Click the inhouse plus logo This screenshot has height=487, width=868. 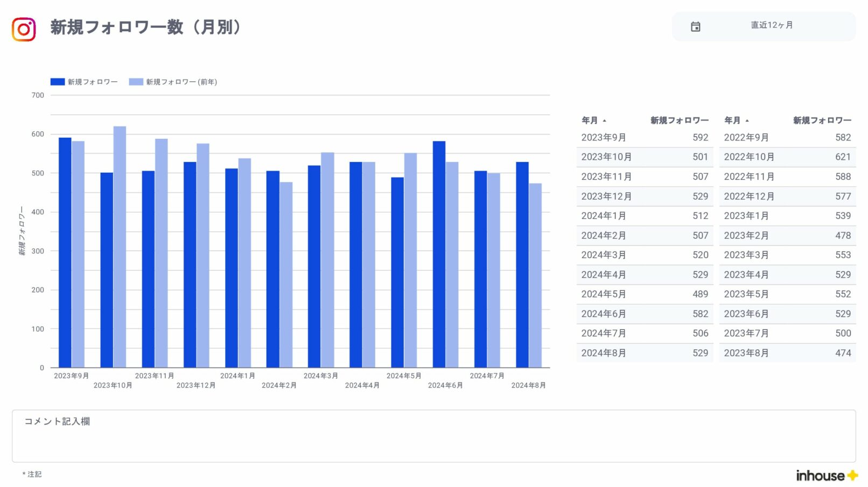tap(827, 475)
